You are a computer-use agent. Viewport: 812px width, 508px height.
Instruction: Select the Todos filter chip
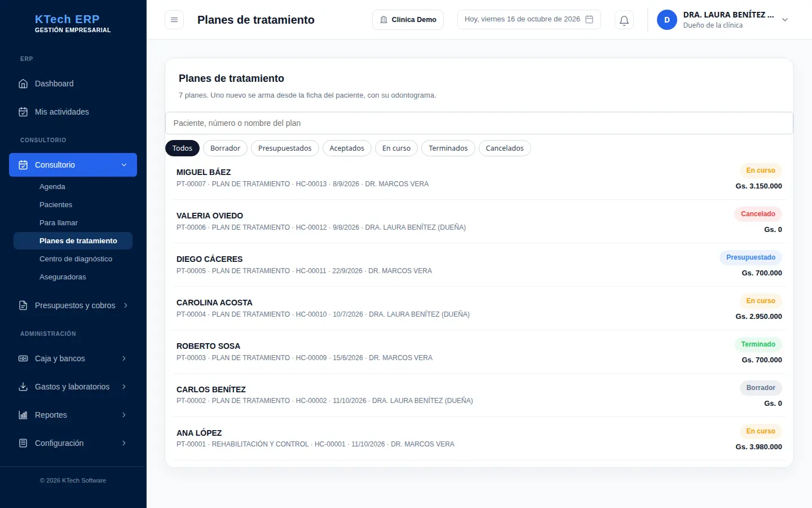pyautogui.click(x=182, y=148)
